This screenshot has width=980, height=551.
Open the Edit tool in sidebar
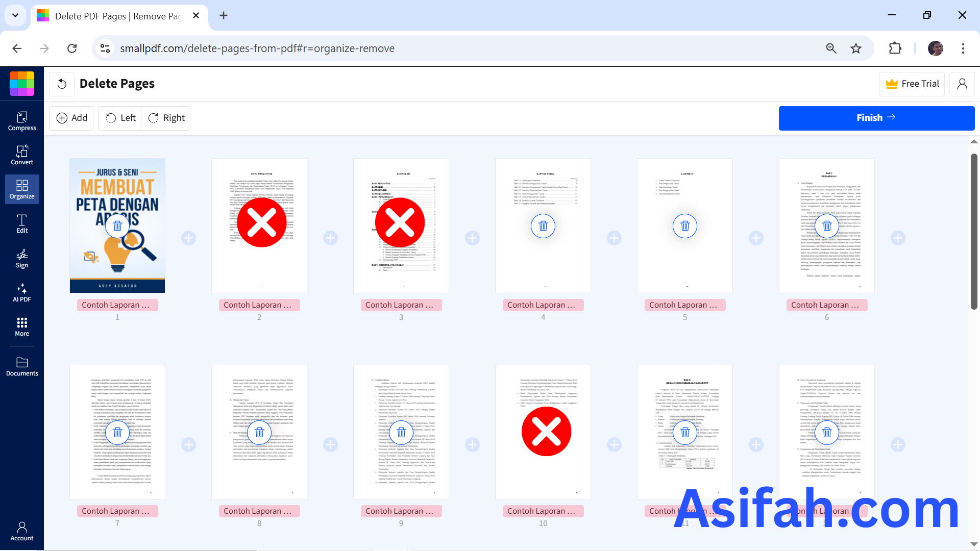(22, 224)
